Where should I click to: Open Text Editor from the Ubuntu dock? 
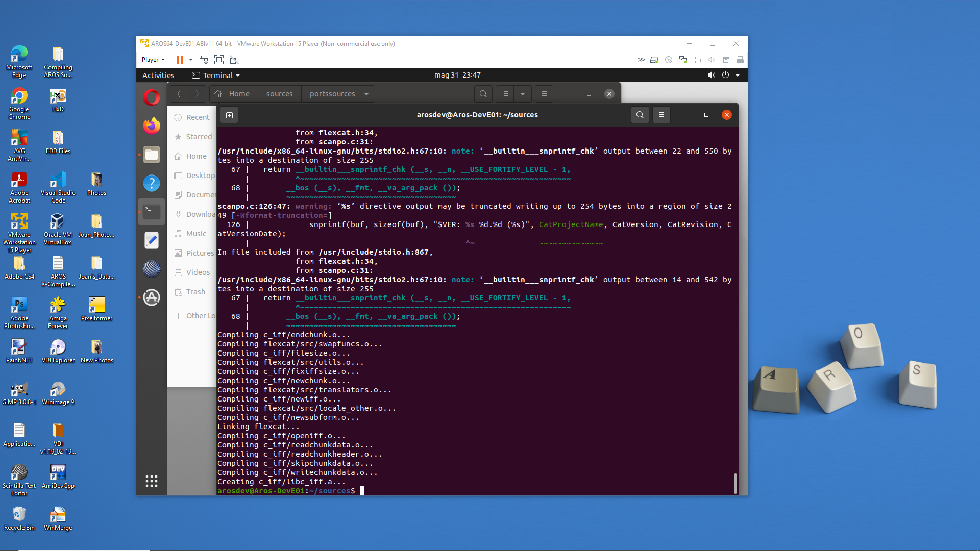(152, 240)
